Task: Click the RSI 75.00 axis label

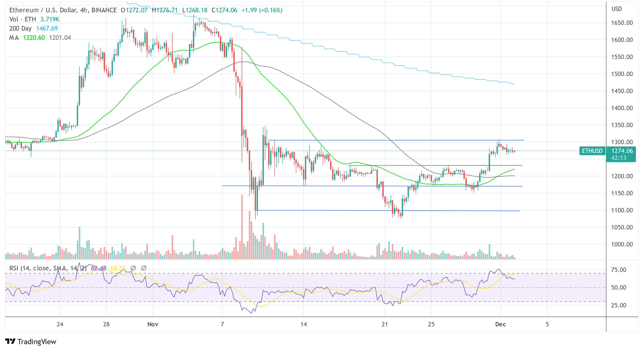Action: click(x=619, y=270)
